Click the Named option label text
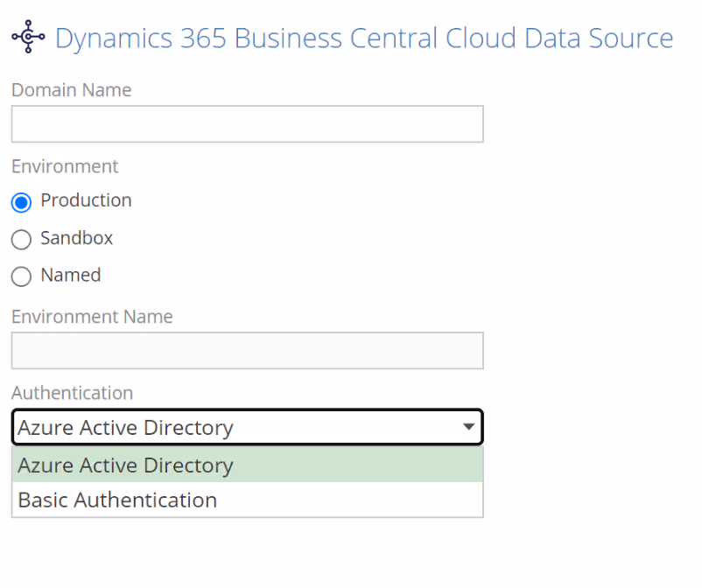702x588 pixels. pyautogui.click(x=70, y=275)
